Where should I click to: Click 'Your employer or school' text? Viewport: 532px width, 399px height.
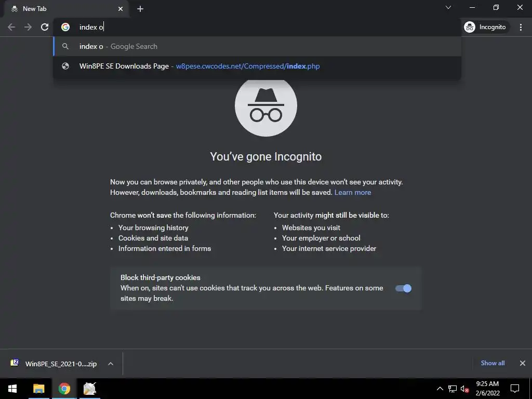(321, 238)
